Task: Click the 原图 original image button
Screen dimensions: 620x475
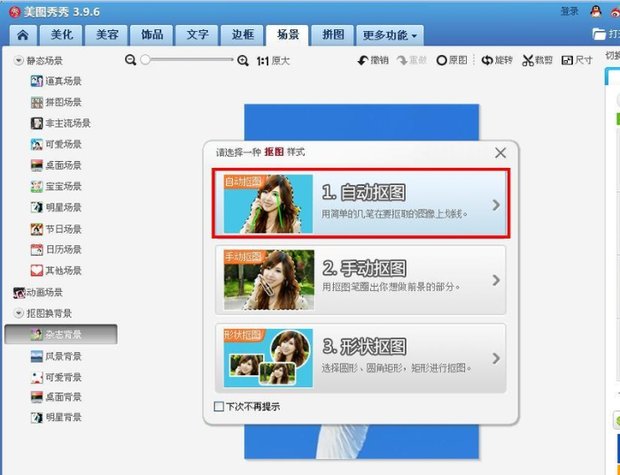Action: (x=452, y=61)
